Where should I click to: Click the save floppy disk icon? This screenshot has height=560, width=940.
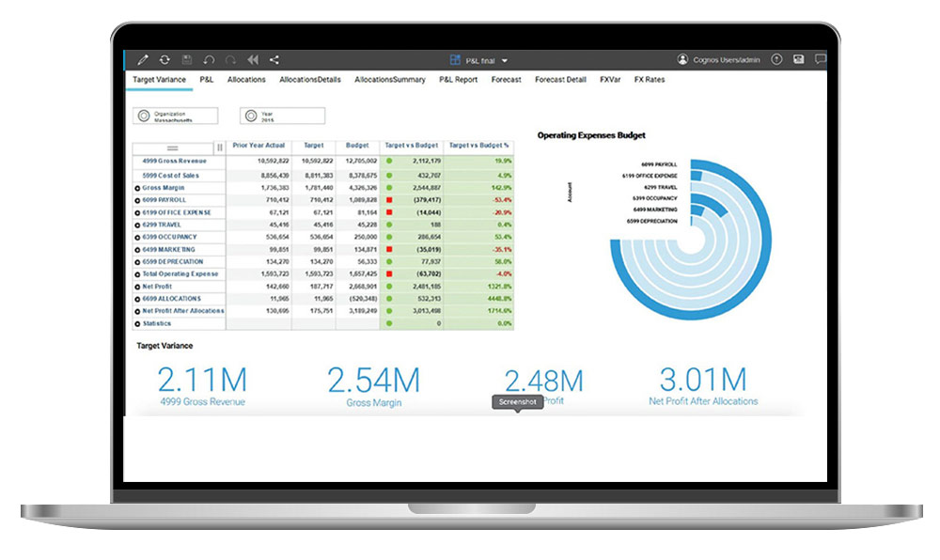(187, 60)
